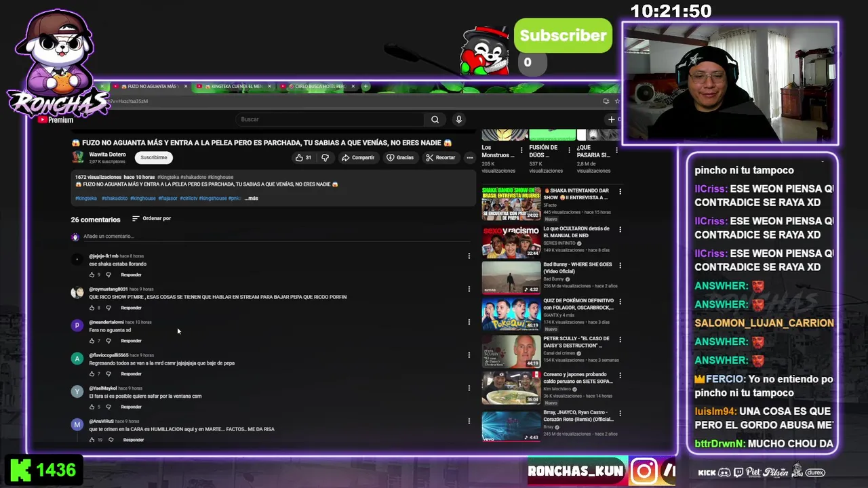Click the YouTube Premium logo
Viewport: 868px width, 488px height.
55,120
